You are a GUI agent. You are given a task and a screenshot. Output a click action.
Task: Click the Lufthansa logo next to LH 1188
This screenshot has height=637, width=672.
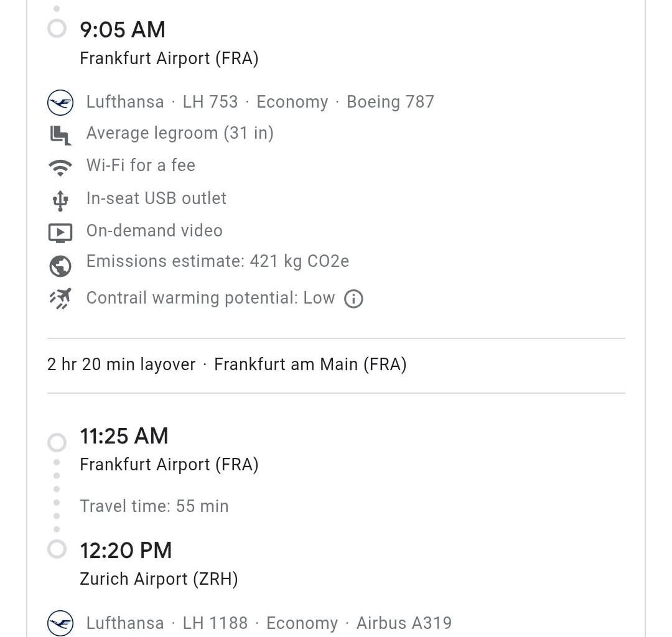point(59,623)
